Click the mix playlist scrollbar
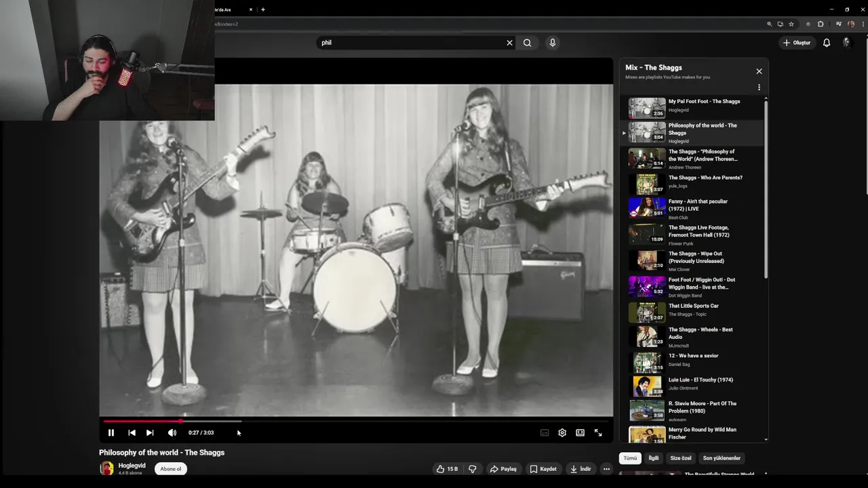This screenshot has height=488, width=868. tap(766, 188)
